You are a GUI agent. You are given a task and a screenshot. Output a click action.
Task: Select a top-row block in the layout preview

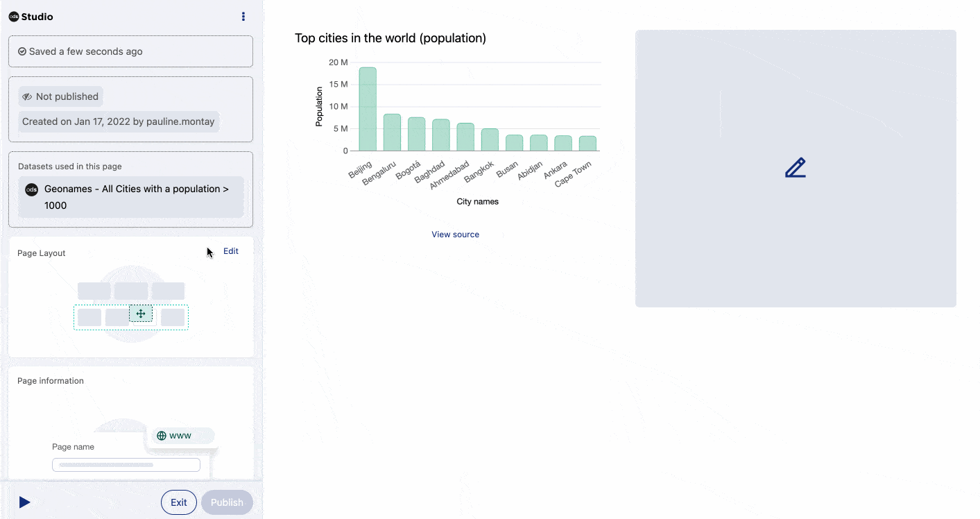point(131,291)
